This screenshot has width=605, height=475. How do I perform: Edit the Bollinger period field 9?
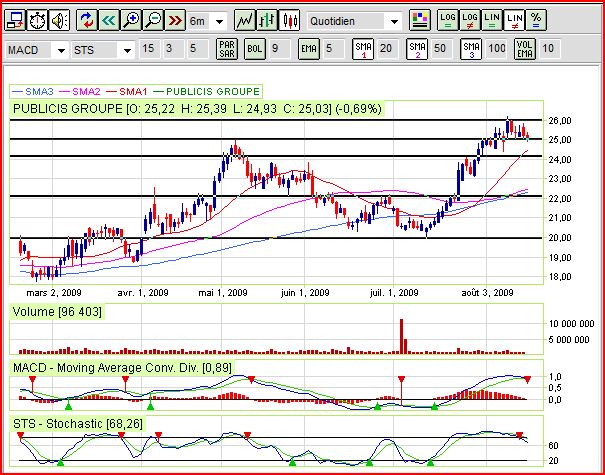pos(279,49)
